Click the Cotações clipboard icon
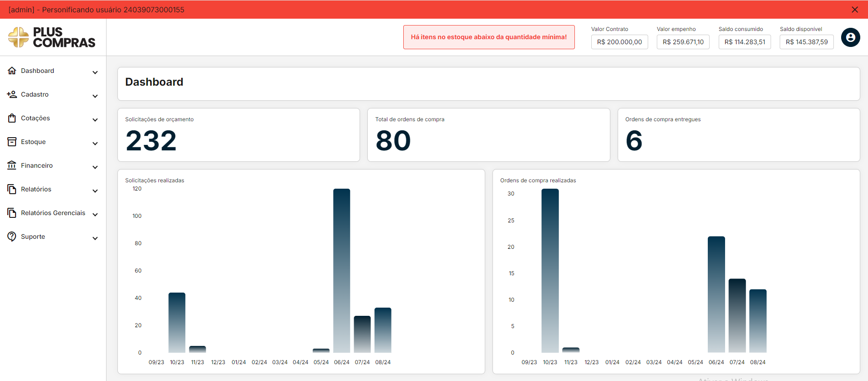The height and width of the screenshot is (381, 868). tap(12, 118)
